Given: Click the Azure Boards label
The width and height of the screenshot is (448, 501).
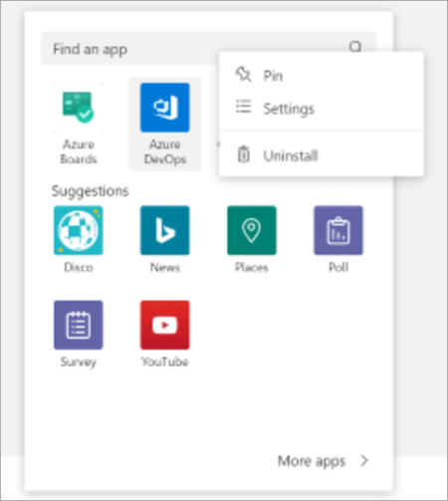Looking at the screenshot, I should [x=79, y=151].
